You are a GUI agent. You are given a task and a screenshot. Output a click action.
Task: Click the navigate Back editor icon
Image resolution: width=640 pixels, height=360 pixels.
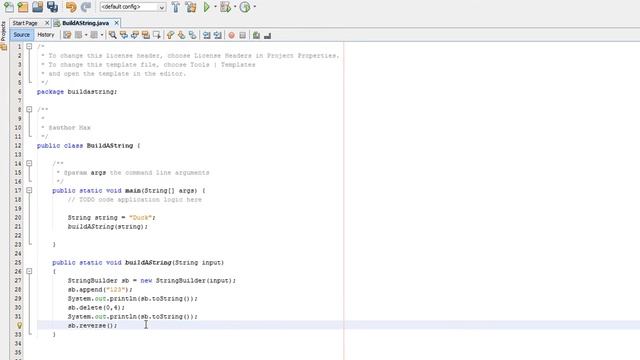(78, 36)
